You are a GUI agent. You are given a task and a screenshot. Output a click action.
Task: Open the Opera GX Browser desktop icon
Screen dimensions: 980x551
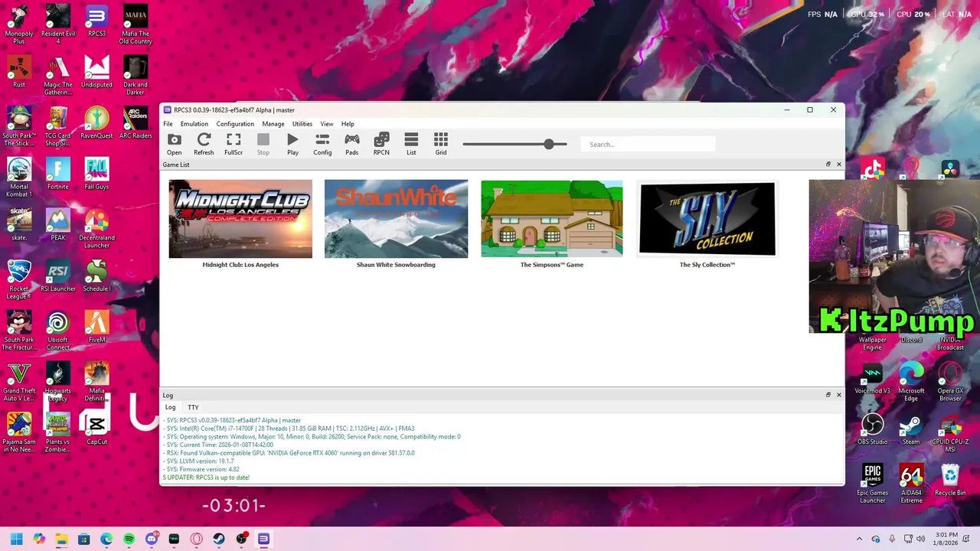[950, 382]
